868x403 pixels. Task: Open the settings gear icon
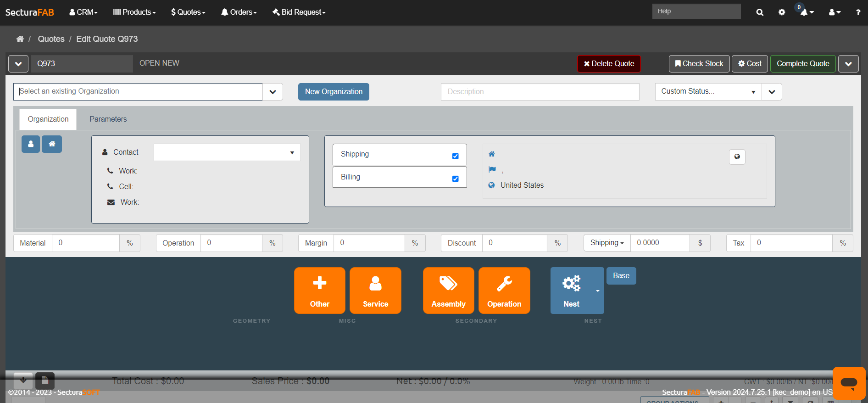(782, 12)
